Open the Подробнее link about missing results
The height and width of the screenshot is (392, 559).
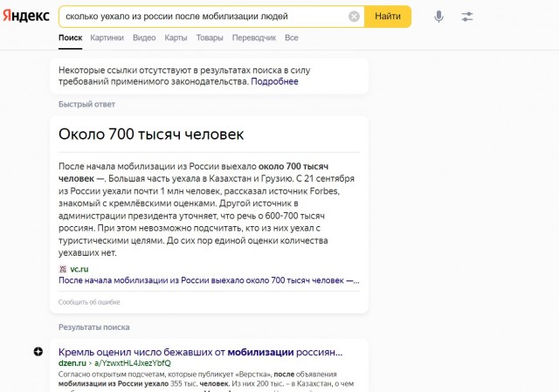274,81
